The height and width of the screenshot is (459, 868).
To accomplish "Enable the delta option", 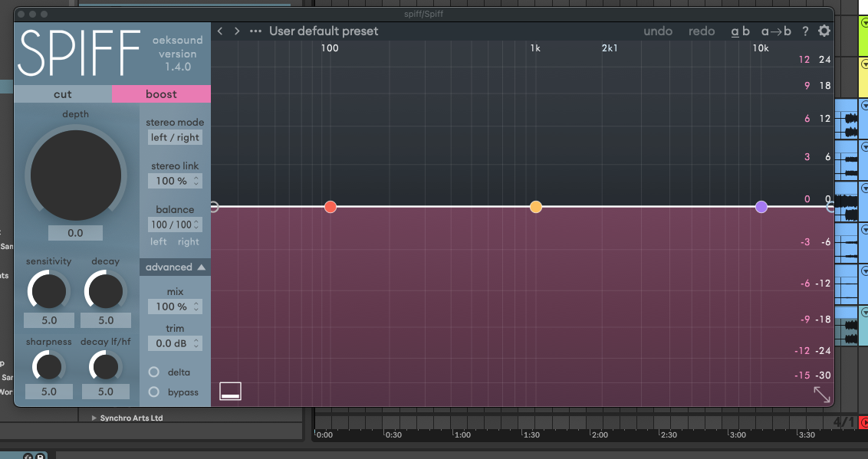I will [x=154, y=372].
